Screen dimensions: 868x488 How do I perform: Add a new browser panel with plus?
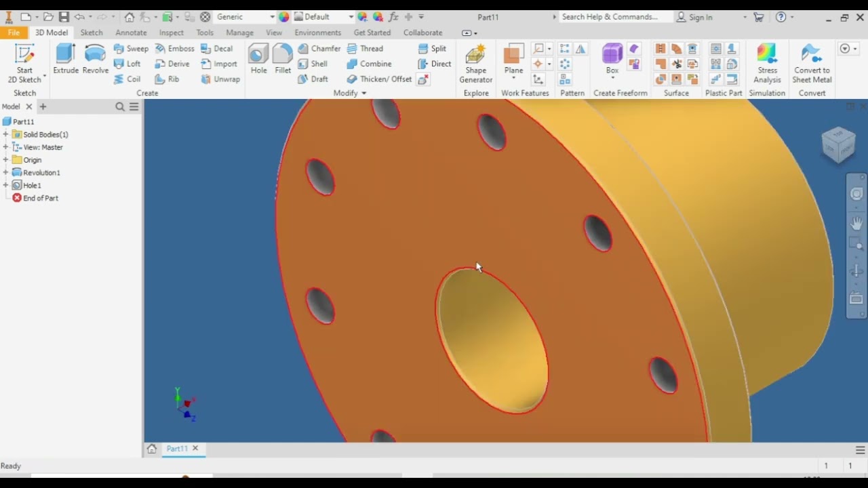point(43,106)
